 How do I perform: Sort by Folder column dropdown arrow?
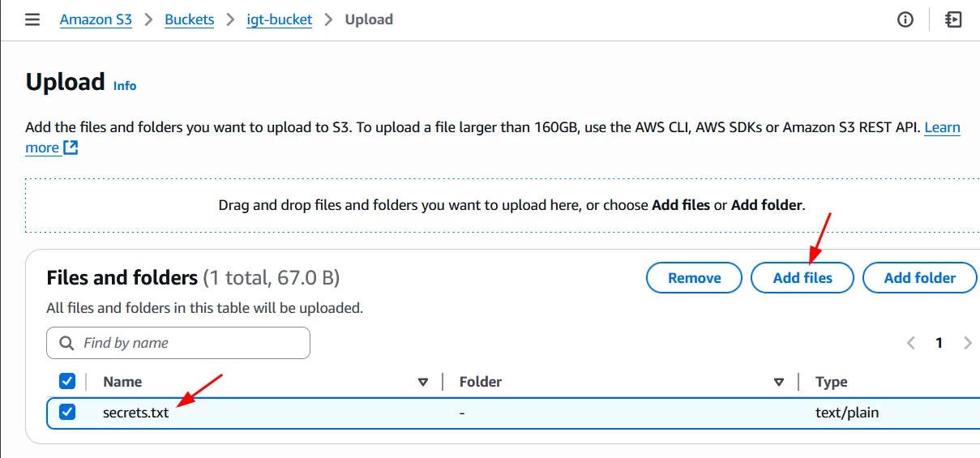pos(779,382)
